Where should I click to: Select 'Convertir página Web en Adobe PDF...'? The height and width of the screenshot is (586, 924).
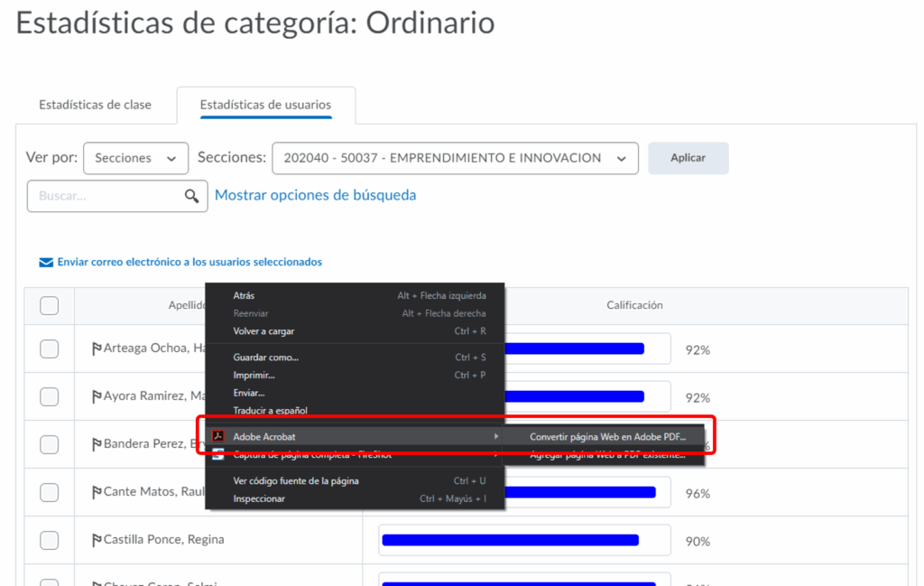coord(607,437)
